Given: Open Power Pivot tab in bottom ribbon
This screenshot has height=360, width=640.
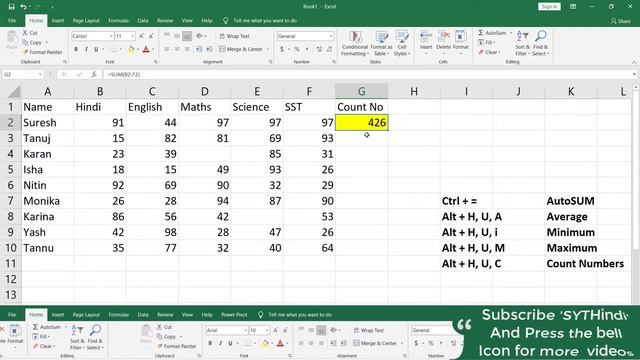Looking at the screenshot, I should pyautogui.click(x=234, y=315).
